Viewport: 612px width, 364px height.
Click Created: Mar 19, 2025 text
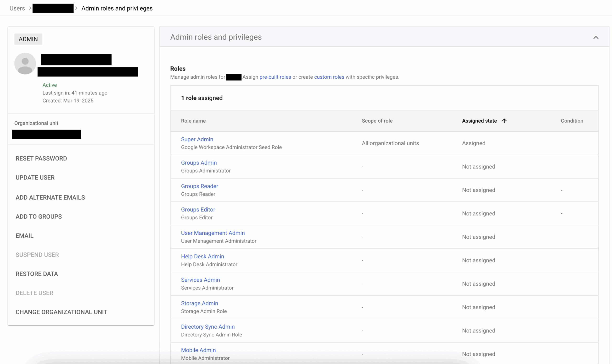tap(68, 101)
